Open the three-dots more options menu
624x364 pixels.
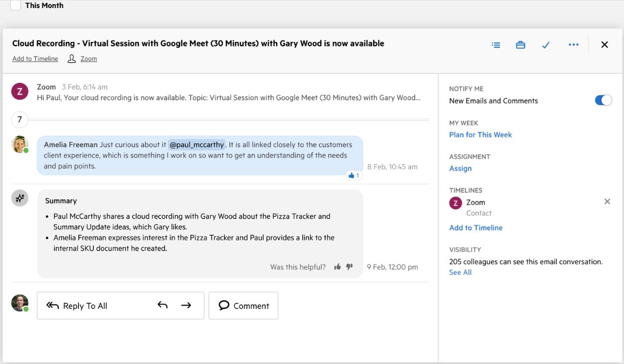tap(573, 45)
